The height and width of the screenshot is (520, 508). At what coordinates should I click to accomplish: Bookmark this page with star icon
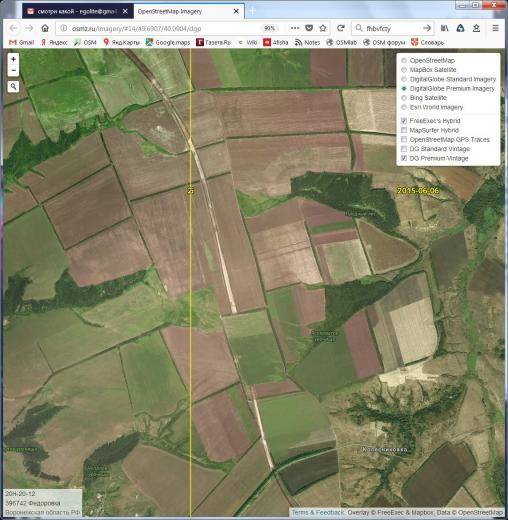(323, 28)
